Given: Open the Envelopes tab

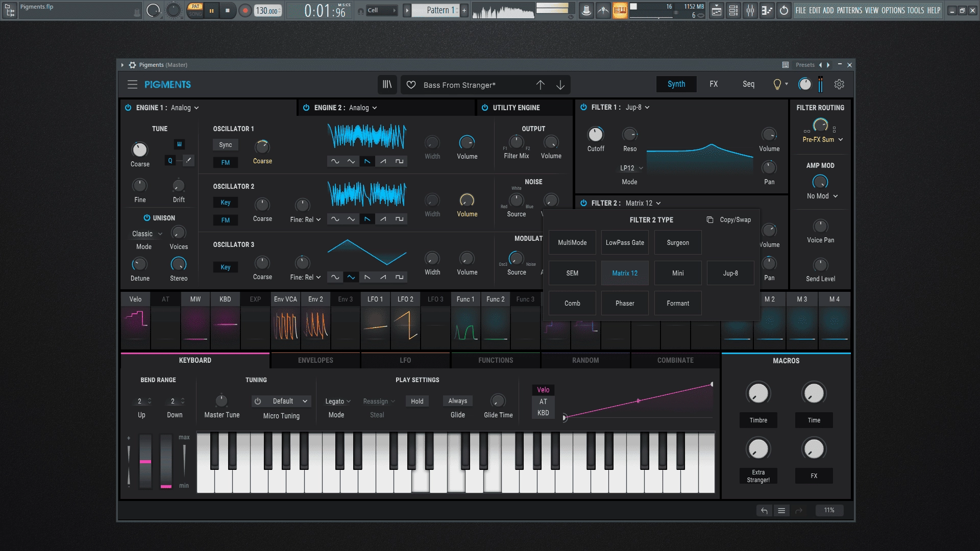Looking at the screenshot, I should [315, 360].
